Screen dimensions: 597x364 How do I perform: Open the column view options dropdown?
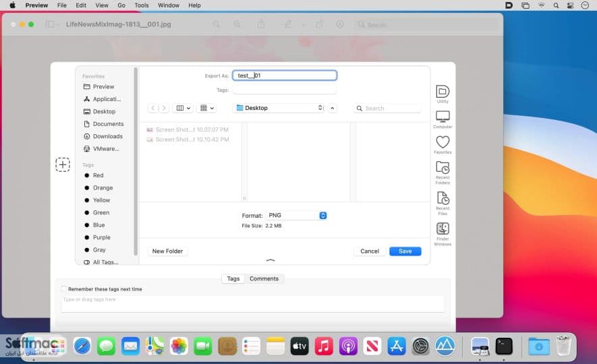(x=183, y=108)
